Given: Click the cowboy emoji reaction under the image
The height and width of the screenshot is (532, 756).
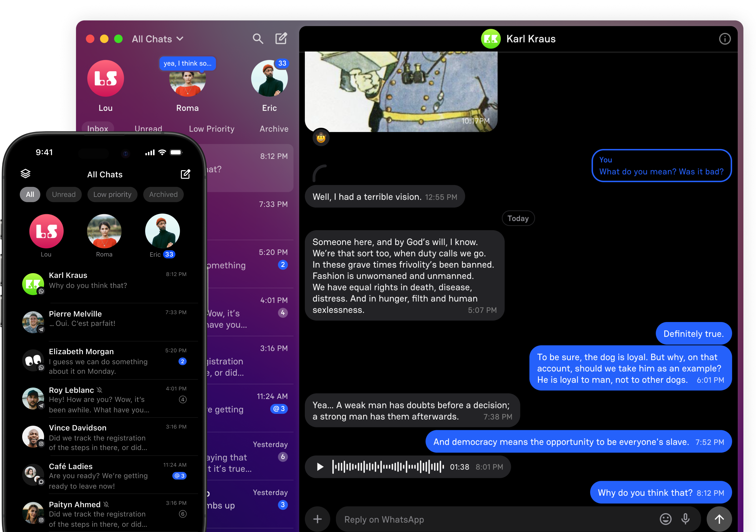Looking at the screenshot, I should (321, 137).
